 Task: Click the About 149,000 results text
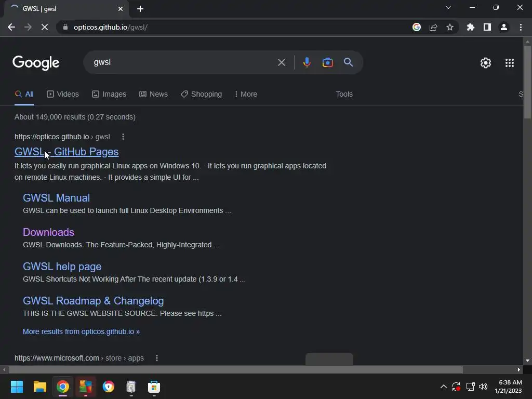[75, 117]
